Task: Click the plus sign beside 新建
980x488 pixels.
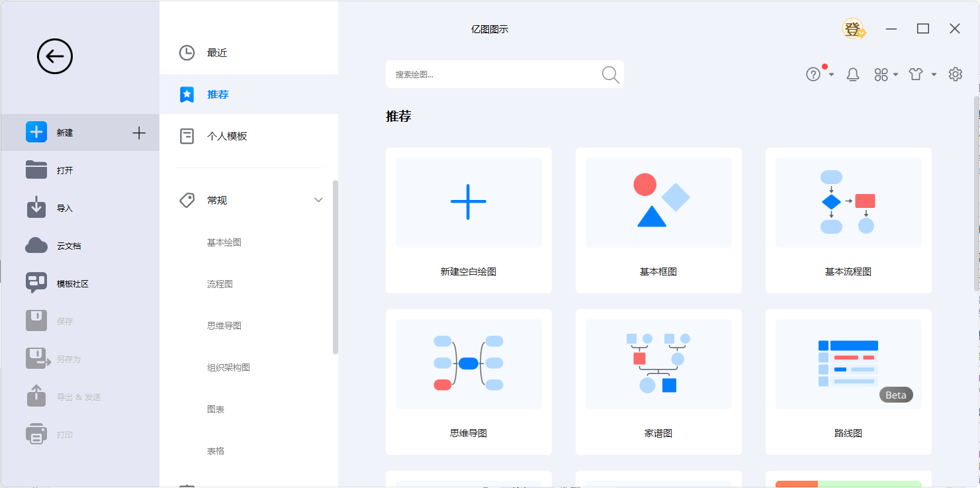Action: pos(139,132)
